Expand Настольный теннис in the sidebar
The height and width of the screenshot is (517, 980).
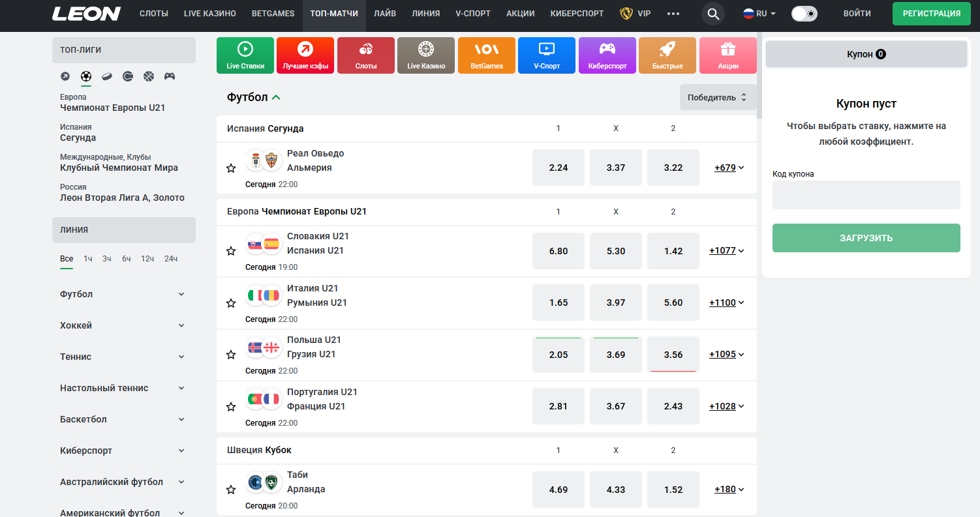[x=123, y=388]
